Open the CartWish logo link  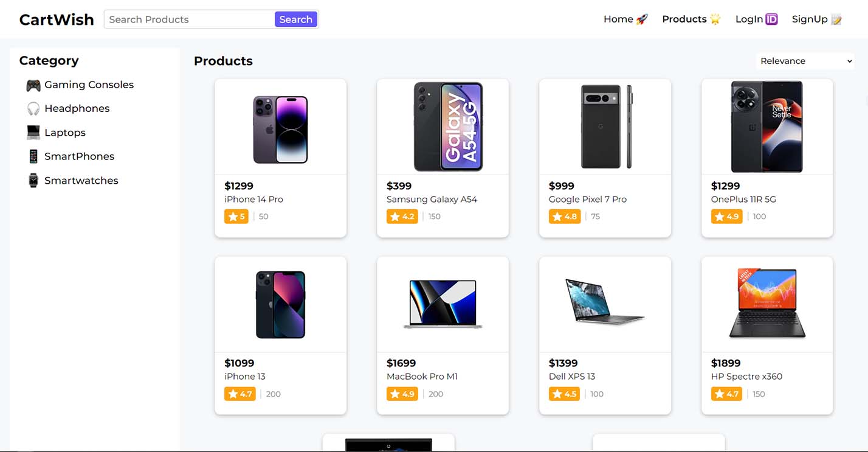pos(57,19)
